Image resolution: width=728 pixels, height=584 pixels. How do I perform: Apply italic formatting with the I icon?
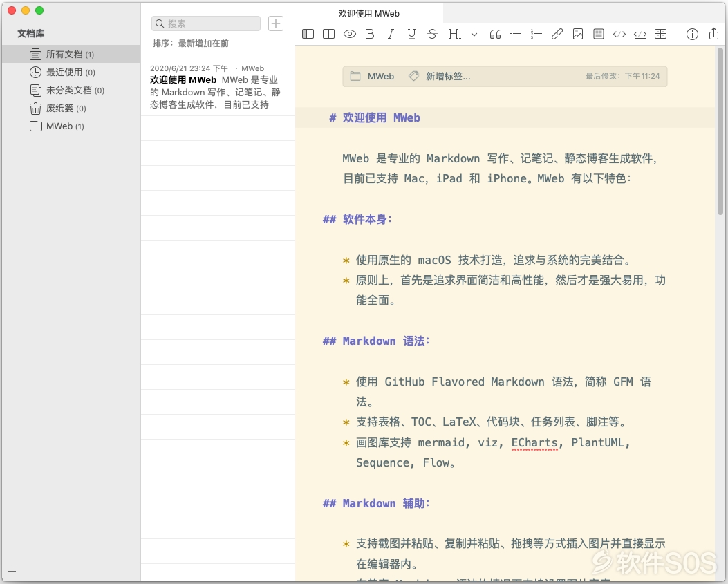click(x=391, y=34)
